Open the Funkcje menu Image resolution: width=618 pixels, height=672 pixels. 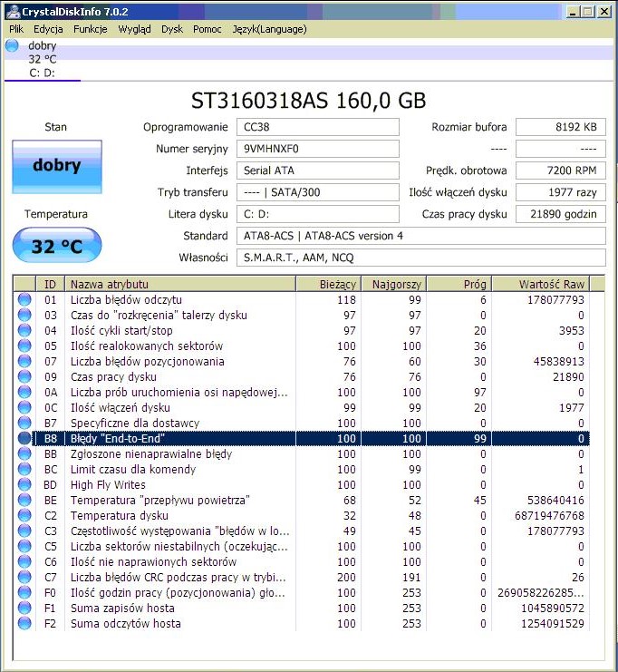(x=90, y=29)
